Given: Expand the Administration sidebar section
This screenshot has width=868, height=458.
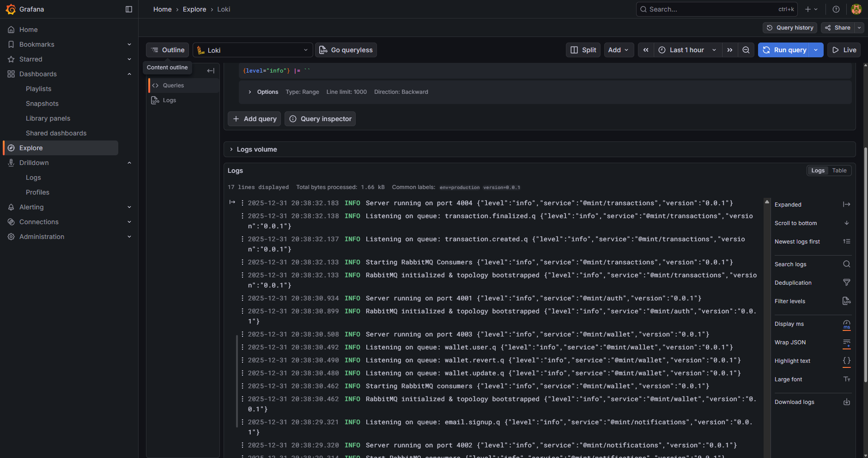Looking at the screenshot, I should (129, 237).
